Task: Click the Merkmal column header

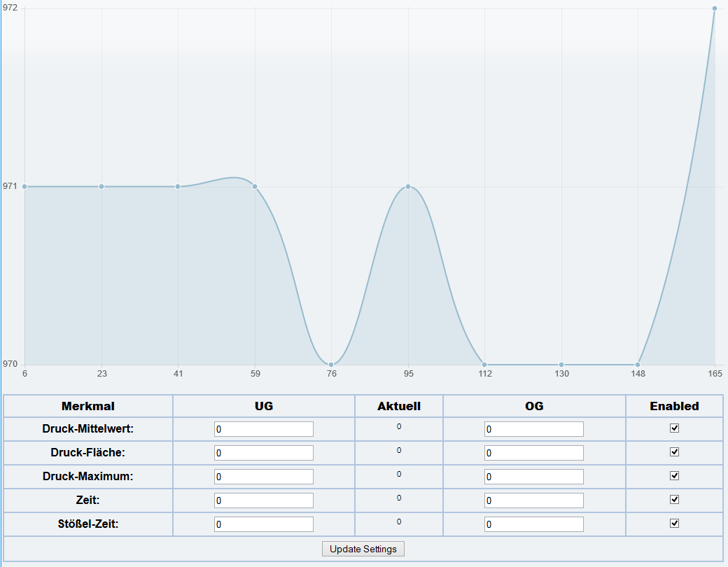Action: (x=87, y=406)
